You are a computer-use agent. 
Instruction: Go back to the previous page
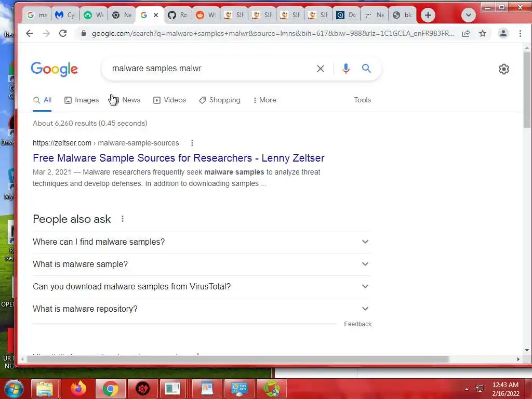click(x=30, y=33)
